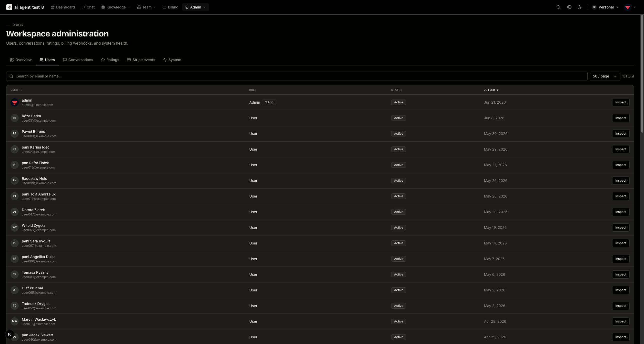
Task: Switch to the Ratings tab
Action: point(110,60)
